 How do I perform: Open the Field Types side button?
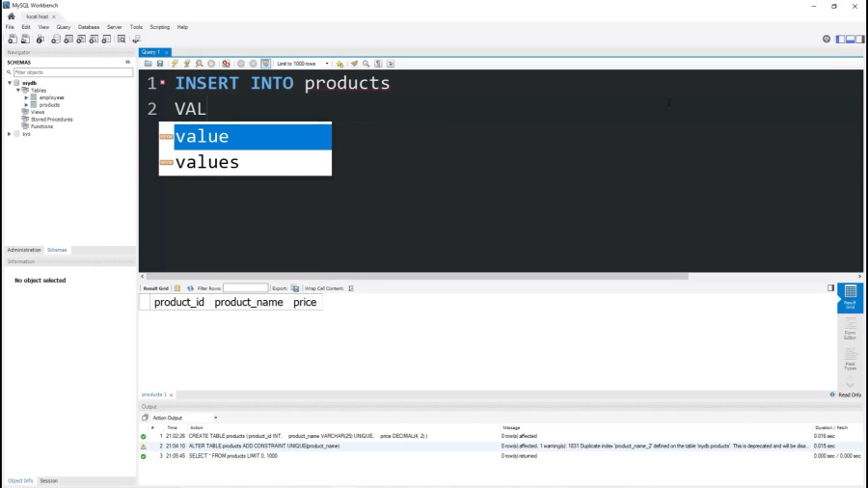[851, 360]
